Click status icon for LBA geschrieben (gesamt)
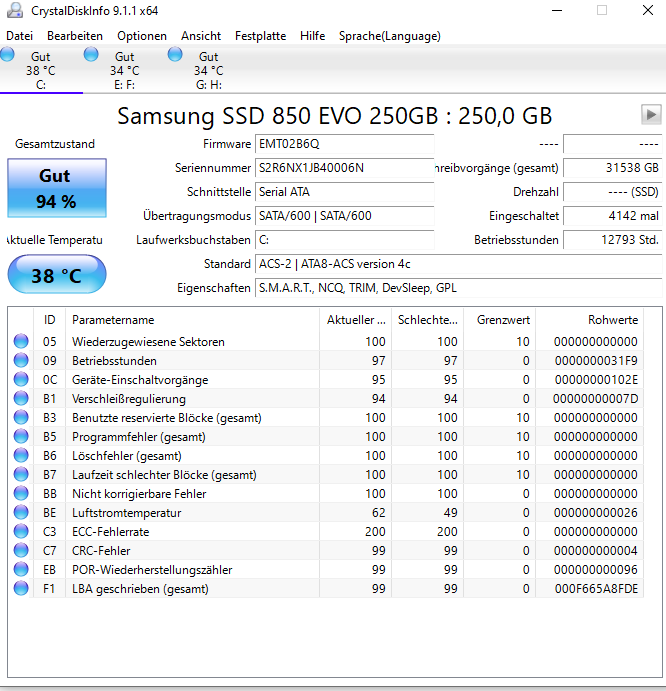The image size is (666, 691). [21, 588]
